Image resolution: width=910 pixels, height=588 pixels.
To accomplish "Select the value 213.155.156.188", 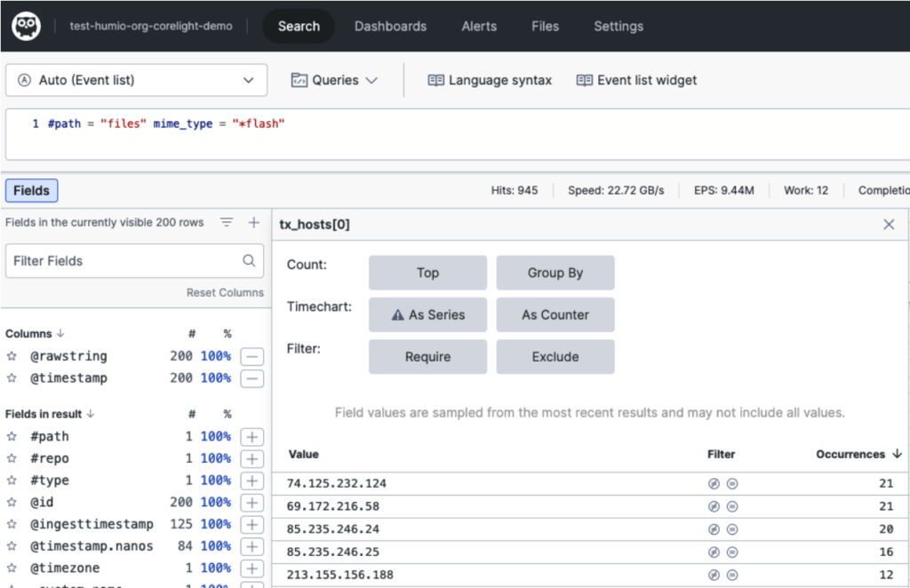I will click(x=340, y=575).
